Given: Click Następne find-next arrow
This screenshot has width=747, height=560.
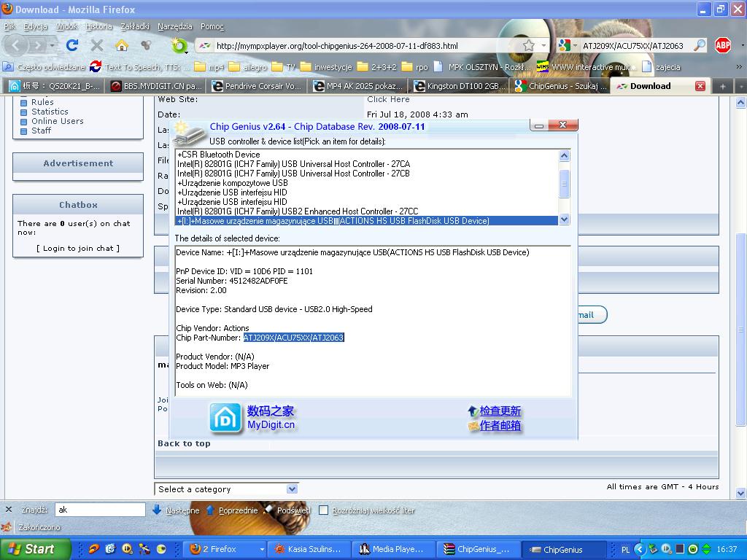Looking at the screenshot, I should coord(176,510).
